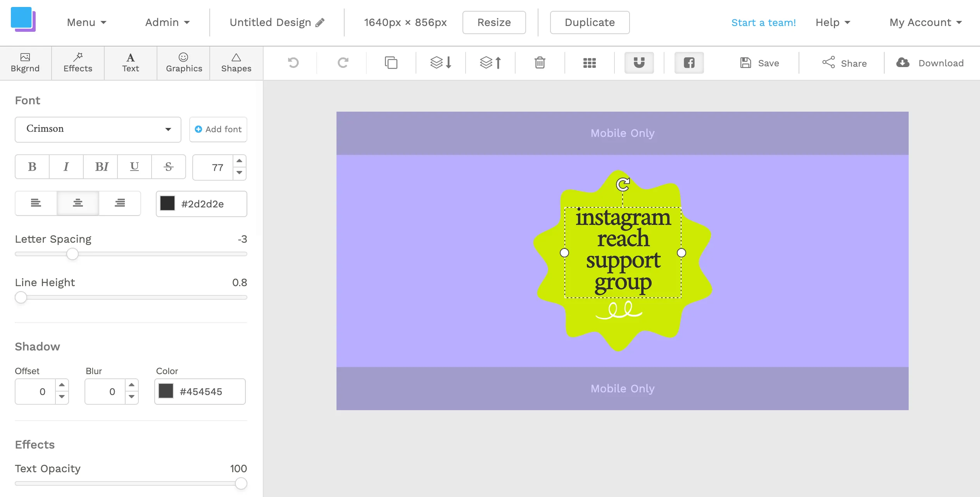Open the Text tab
Image resolution: width=980 pixels, height=497 pixels.
[131, 63]
